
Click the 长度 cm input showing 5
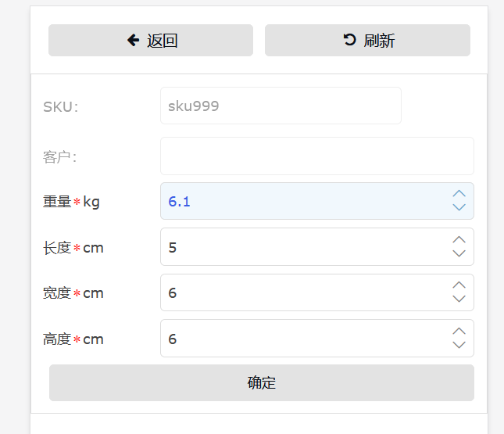pos(317,247)
